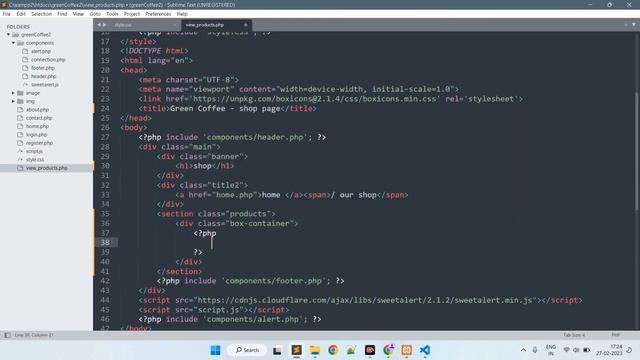Close the style.css tab

(175, 25)
